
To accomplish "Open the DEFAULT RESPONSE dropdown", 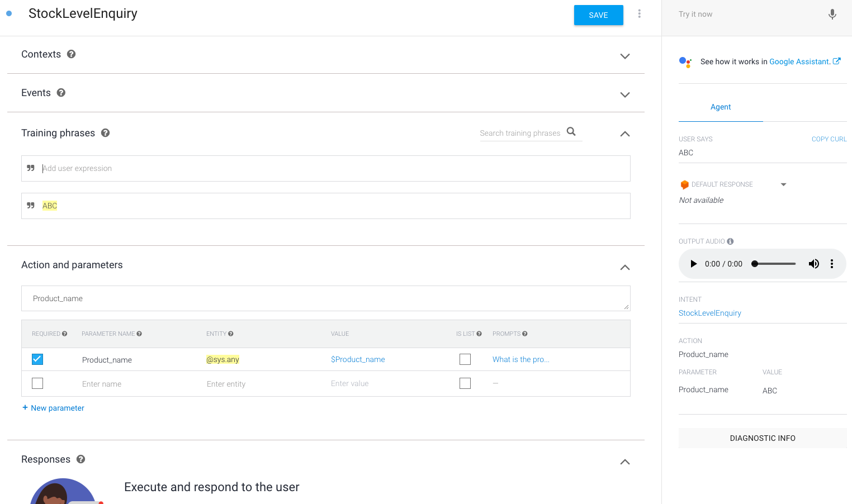I will click(783, 184).
